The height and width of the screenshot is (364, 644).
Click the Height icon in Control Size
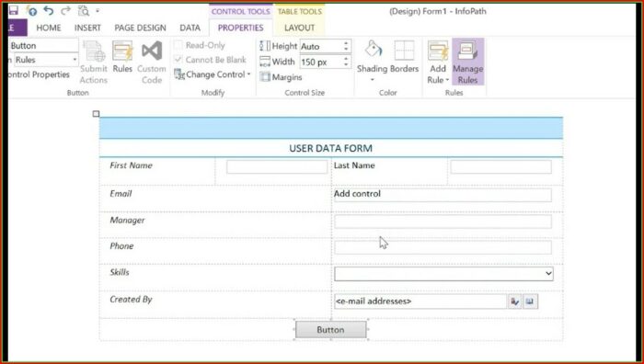click(x=265, y=46)
